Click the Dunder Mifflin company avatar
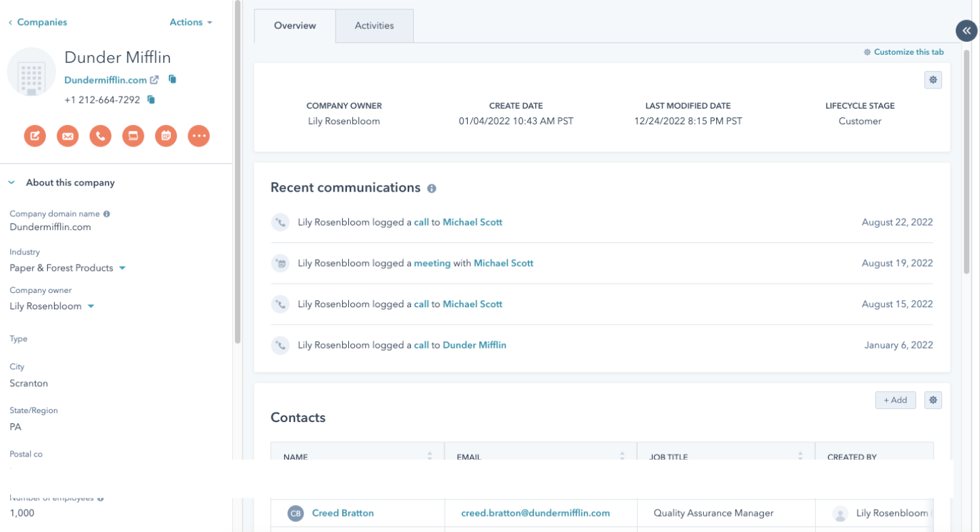Viewport: 980px width, 532px height. click(31, 72)
